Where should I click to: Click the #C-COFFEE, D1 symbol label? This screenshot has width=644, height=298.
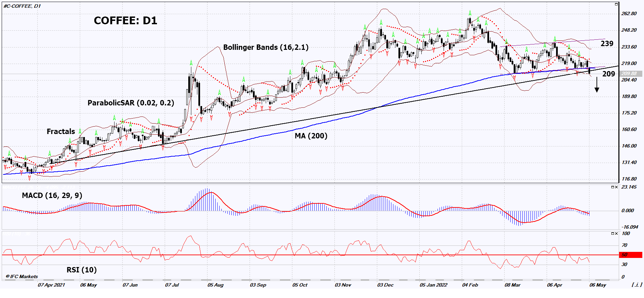pyautogui.click(x=22, y=6)
